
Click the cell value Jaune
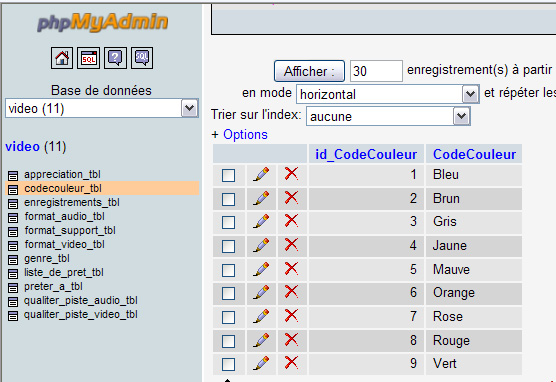[450, 245]
